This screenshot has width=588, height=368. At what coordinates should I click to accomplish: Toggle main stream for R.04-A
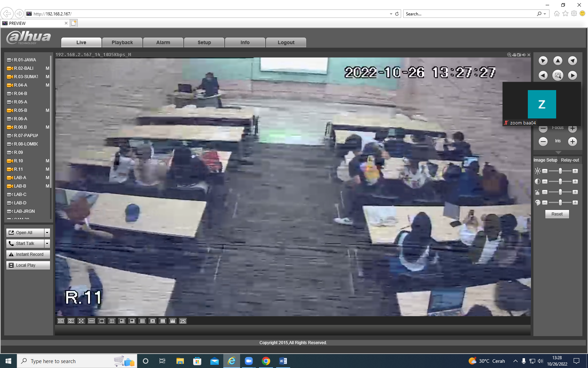coord(47,85)
